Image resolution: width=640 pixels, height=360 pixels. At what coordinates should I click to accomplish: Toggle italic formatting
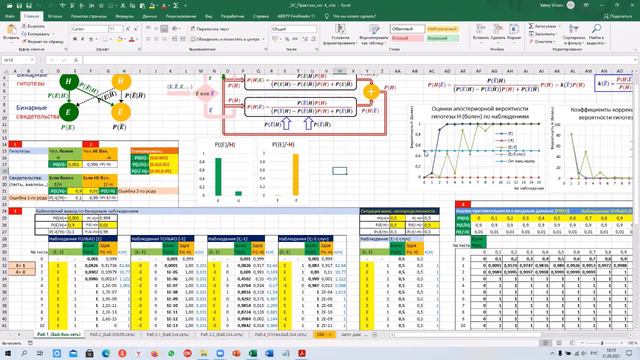click(82, 39)
